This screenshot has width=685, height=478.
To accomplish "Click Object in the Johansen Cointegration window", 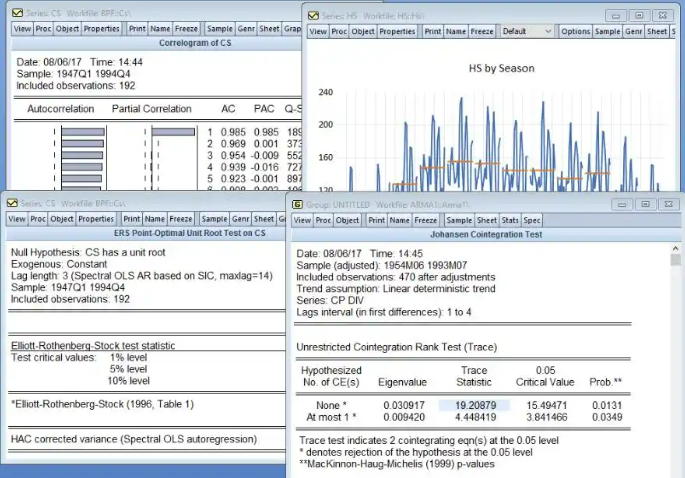I will [347, 220].
